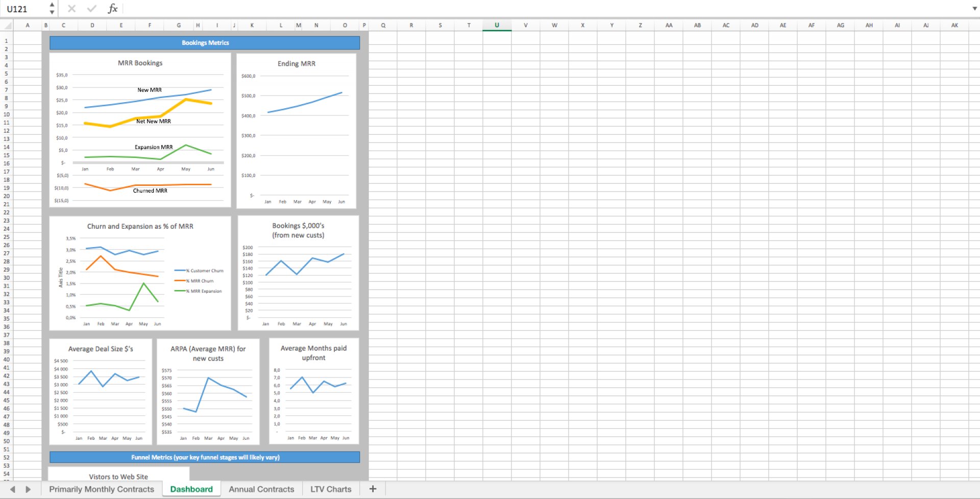Select % MRR Expansion legend entry
Image resolution: width=980 pixels, height=499 pixels.
[x=198, y=291]
